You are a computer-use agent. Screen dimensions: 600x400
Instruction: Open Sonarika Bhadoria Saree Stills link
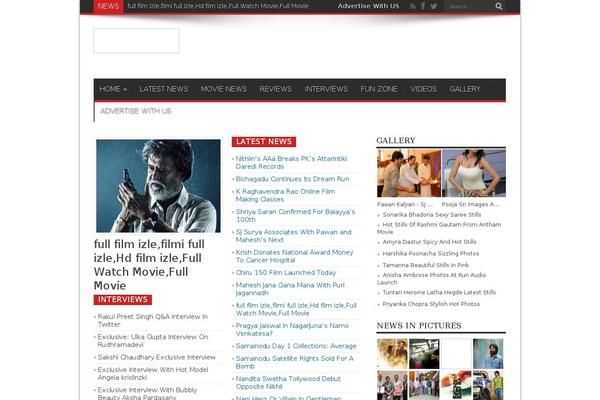(x=432, y=215)
